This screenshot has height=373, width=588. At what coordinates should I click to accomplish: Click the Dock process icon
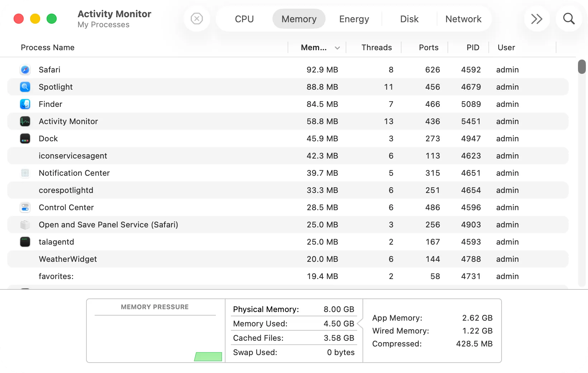coord(25,138)
